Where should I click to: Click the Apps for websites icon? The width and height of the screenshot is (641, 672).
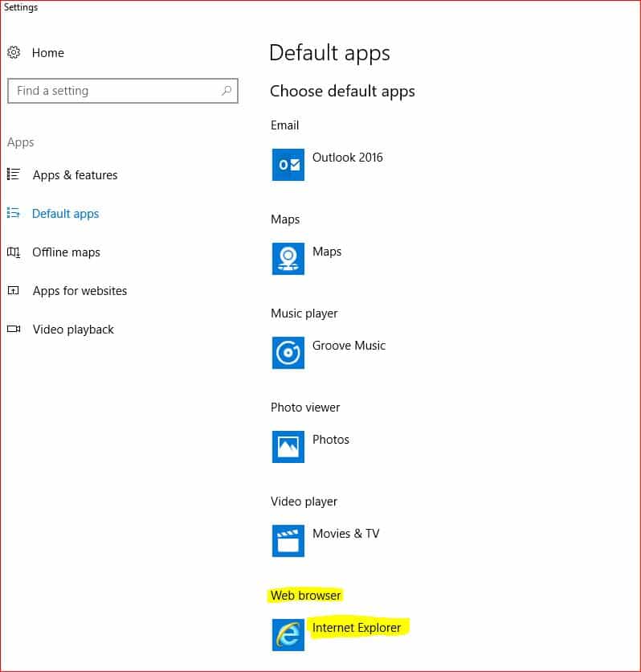[x=14, y=290]
